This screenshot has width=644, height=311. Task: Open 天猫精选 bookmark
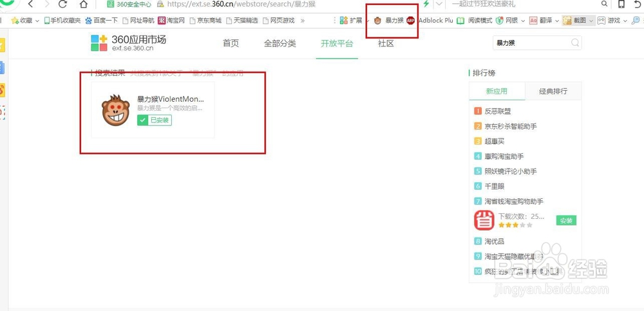coord(242,21)
